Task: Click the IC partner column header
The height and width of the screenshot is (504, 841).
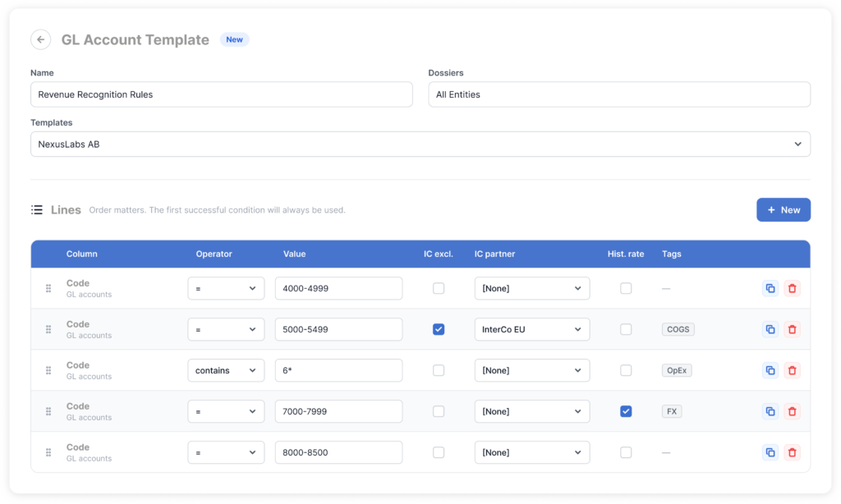Action: (x=494, y=254)
